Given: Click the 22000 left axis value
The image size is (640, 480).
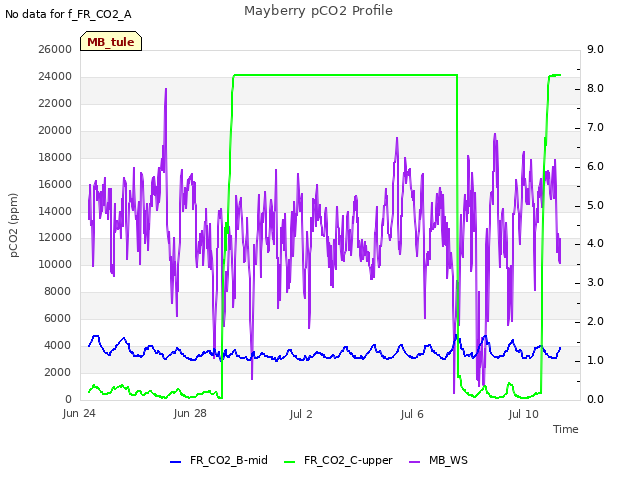Looking at the screenshot, I should (x=55, y=103).
